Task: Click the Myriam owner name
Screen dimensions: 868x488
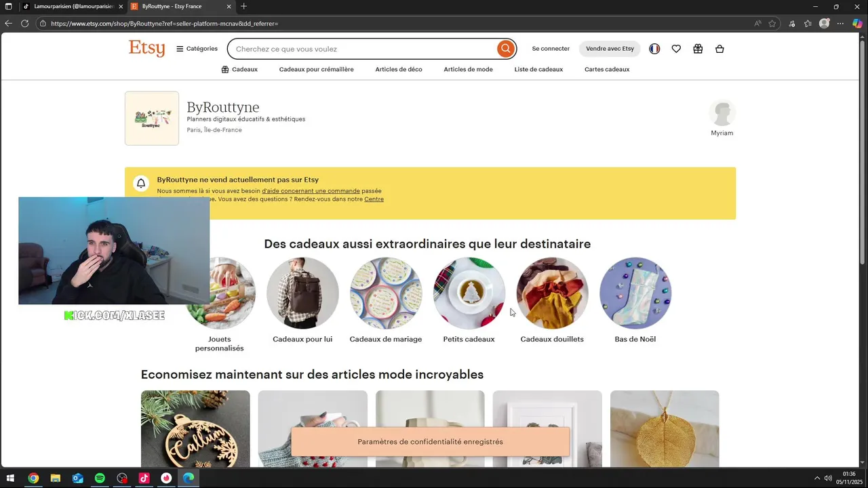Action: (x=722, y=133)
